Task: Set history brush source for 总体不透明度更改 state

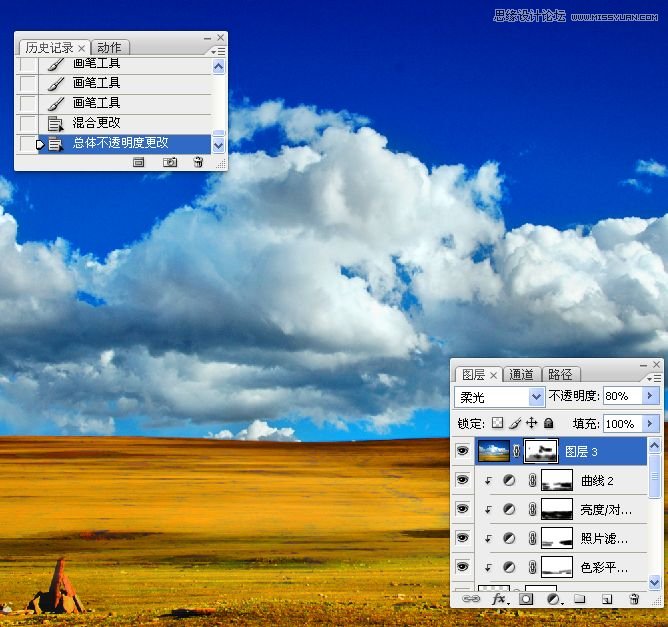Action: [x=28, y=143]
